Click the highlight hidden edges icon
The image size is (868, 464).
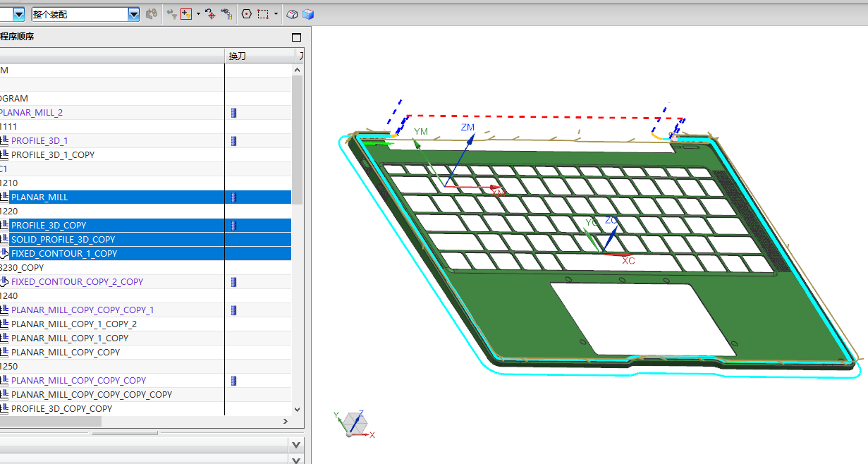(293, 13)
